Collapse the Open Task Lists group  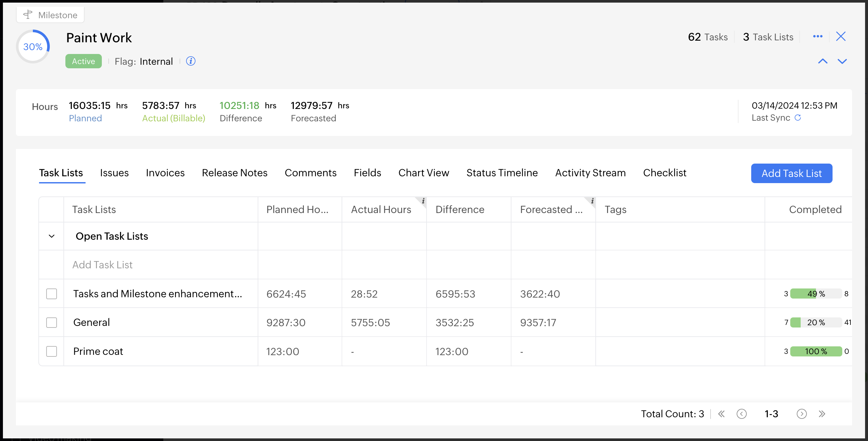pyautogui.click(x=51, y=236)
